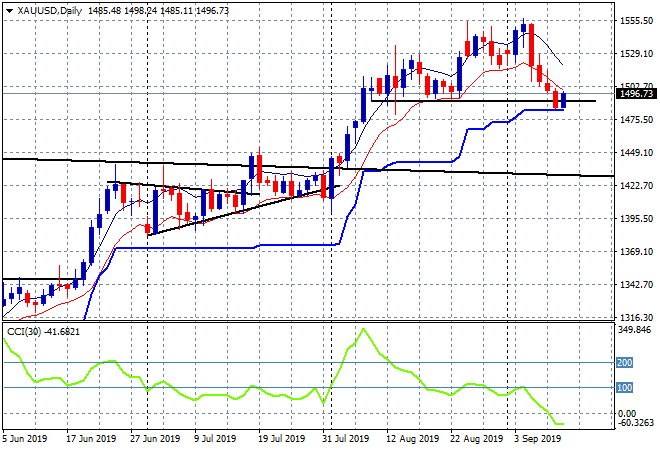Viewport: 660px width, 450px height.
Task: Click the 9 Jul 2019 date label
Action: click(x=215, y=439)
